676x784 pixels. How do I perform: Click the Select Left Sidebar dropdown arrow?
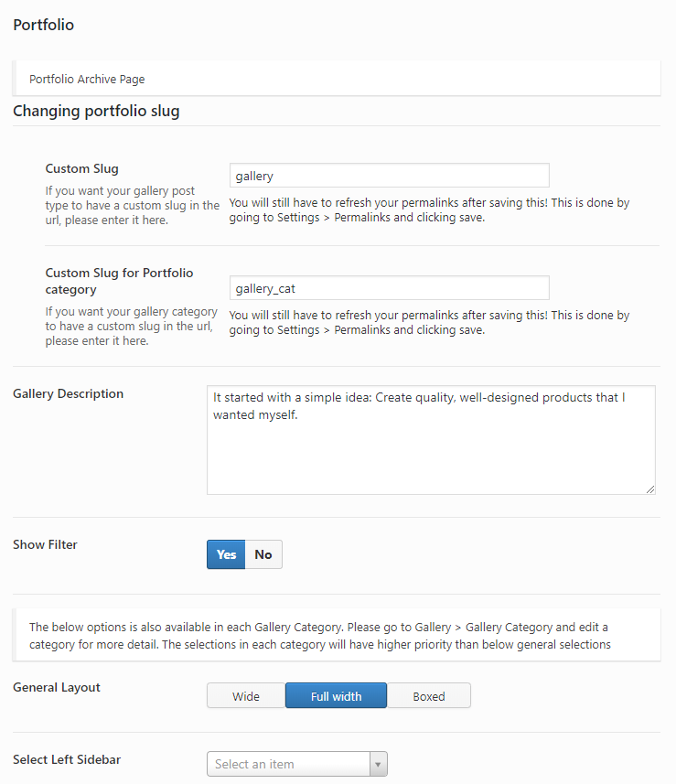click(379, 764)
